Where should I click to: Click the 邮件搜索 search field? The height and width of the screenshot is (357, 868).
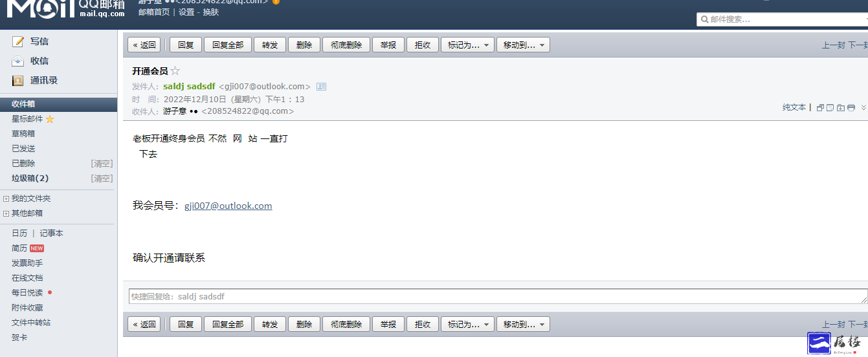[x=782, y=19]
